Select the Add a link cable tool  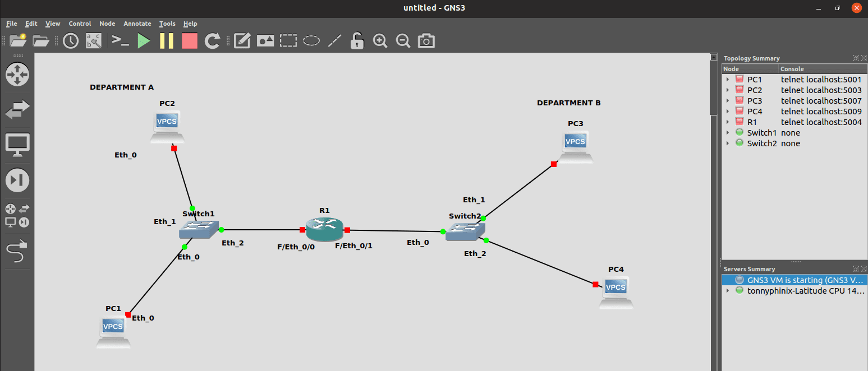click(x=17, y=251)
